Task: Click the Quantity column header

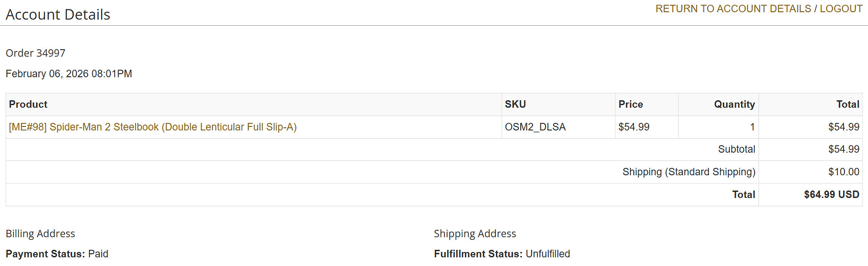Action: pos(734,104)
